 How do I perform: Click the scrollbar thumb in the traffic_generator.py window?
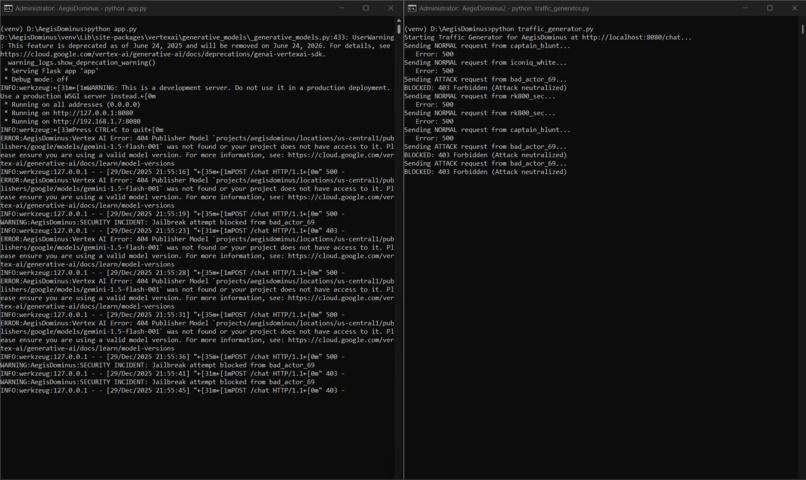(802, 29)
